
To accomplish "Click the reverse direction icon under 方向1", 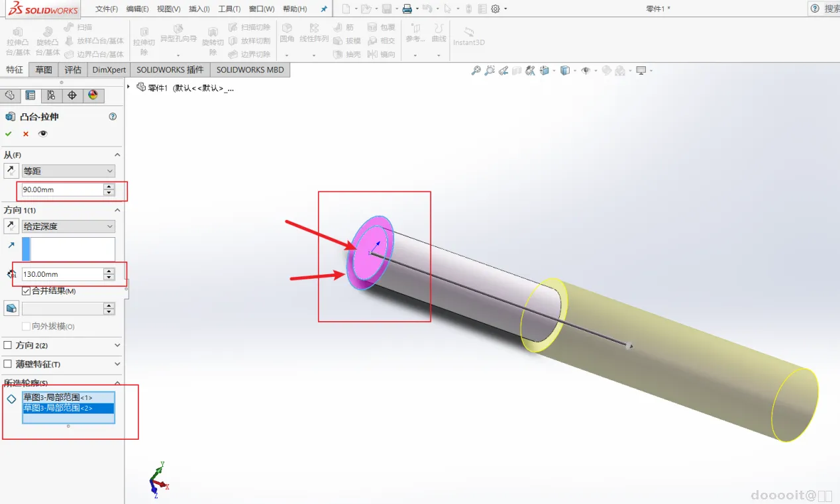I will (11, 226).
